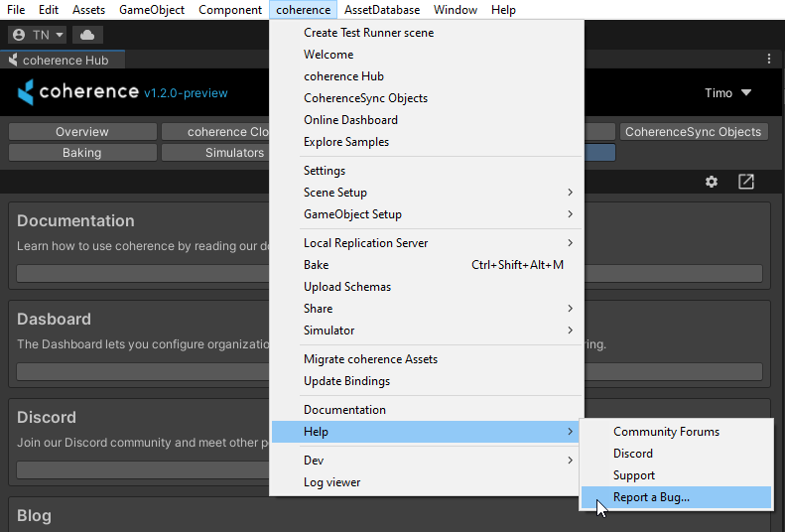This screenshot has height=532, width=785.
Task: Open the AssetDatabase menu
Action: (x=383, y=10)
